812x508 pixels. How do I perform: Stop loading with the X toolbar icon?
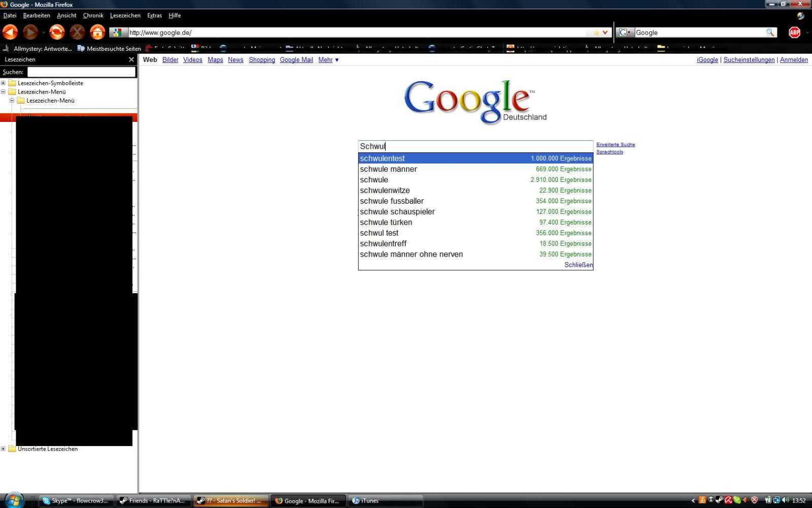77,32
